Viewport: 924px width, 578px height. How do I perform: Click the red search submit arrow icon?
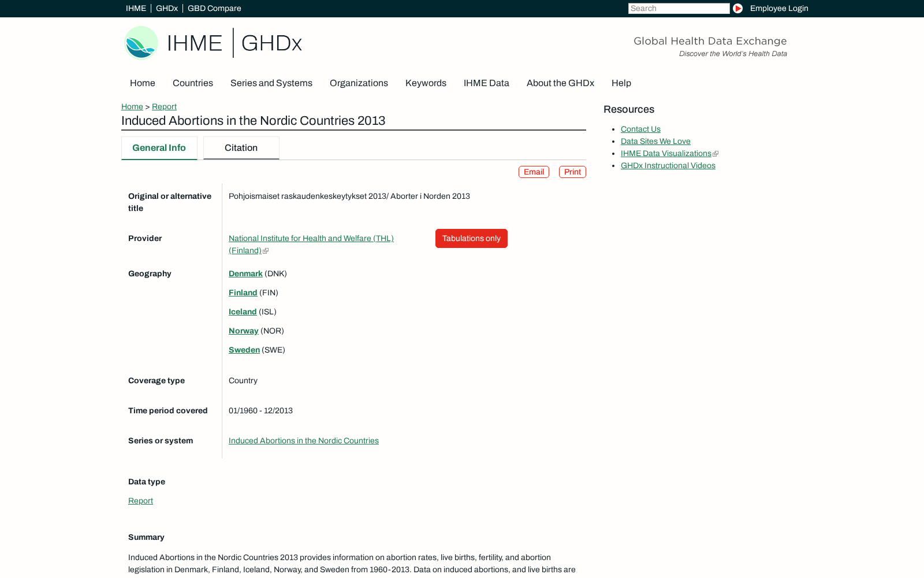coord(737,8)
